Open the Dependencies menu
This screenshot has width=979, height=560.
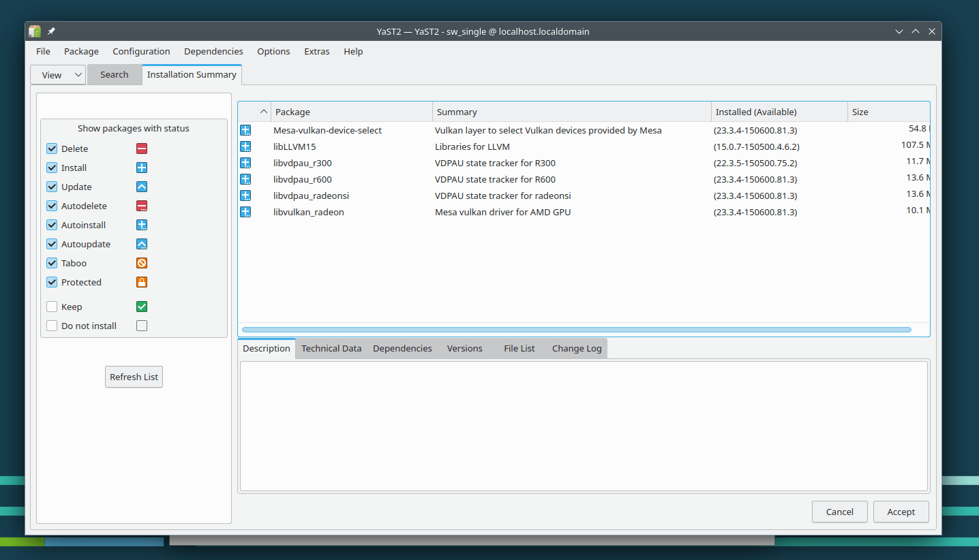coord(213,51)
